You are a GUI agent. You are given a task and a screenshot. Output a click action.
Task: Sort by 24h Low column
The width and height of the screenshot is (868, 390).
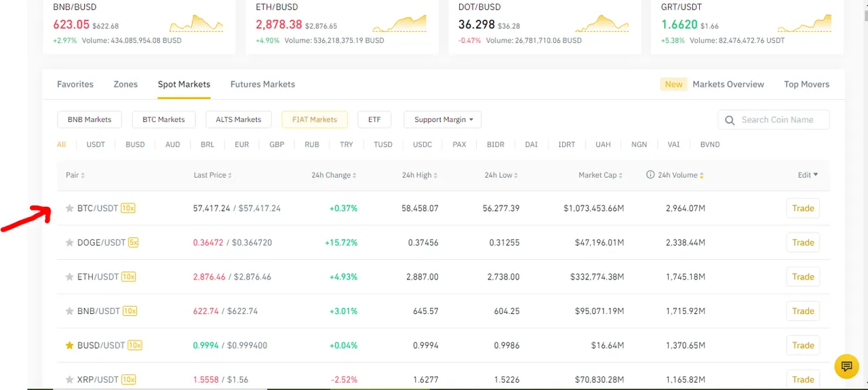tap(501, 175)
